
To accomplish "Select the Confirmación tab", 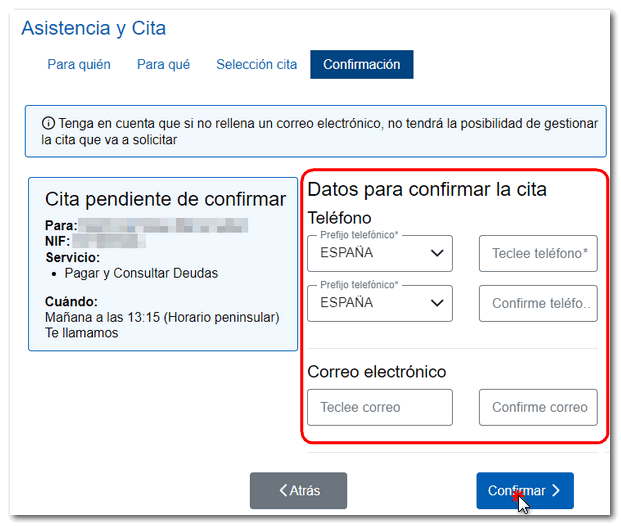I will click(361, 65).
